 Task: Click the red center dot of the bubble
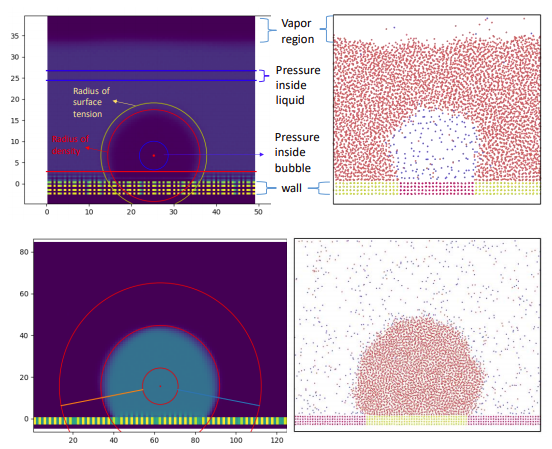tap(154, 155)
